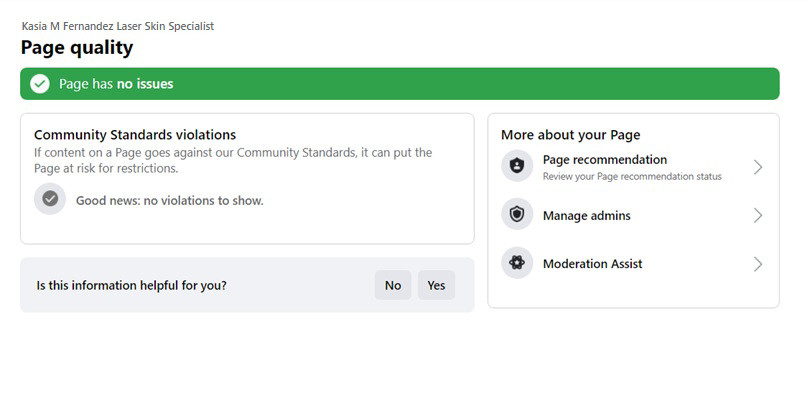Click the Community Standards violations heading
The height and width of the screenshot is (414, 807).
pyautogui.click(x=135, y=134)
